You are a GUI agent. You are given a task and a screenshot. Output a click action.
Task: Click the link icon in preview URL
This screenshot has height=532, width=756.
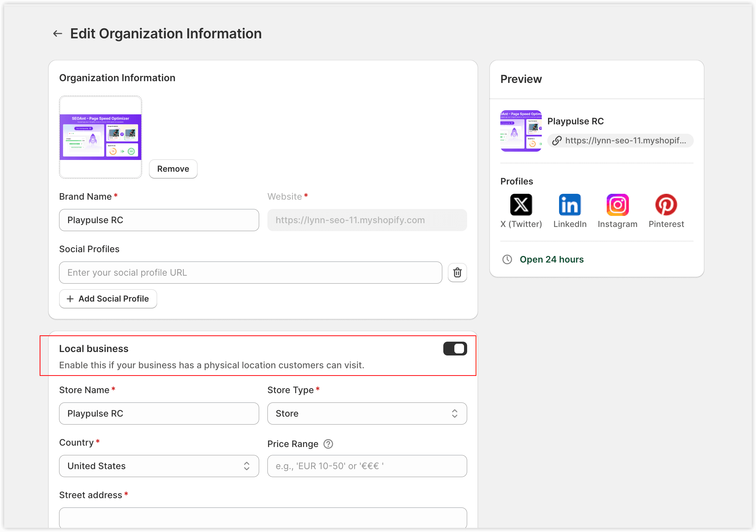[x=557, y=141]
